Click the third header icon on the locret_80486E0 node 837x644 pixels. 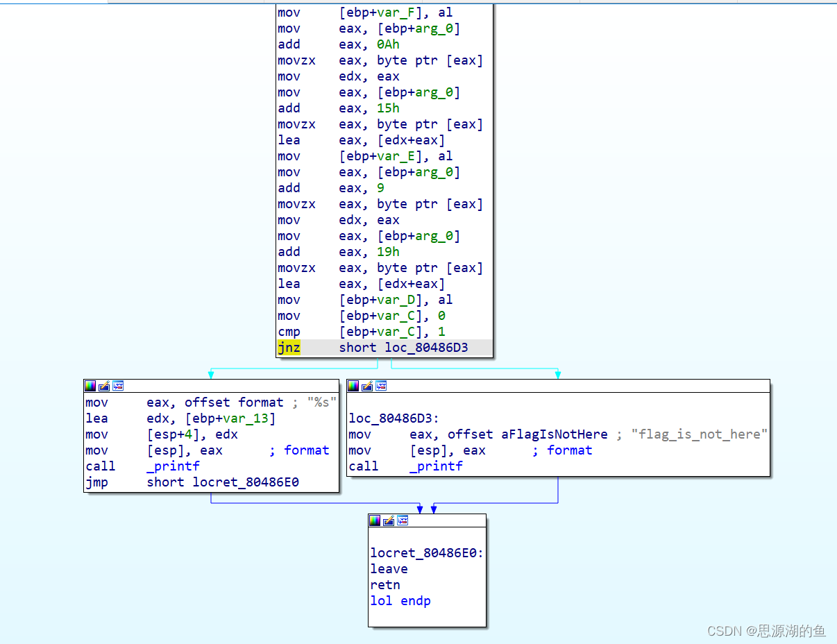(403, 520)
